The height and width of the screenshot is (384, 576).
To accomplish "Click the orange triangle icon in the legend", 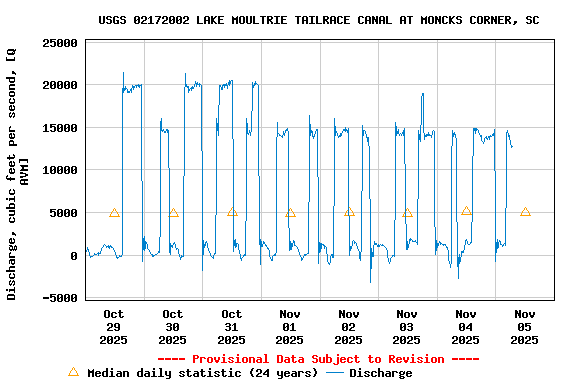I will [x=73, y=372].
